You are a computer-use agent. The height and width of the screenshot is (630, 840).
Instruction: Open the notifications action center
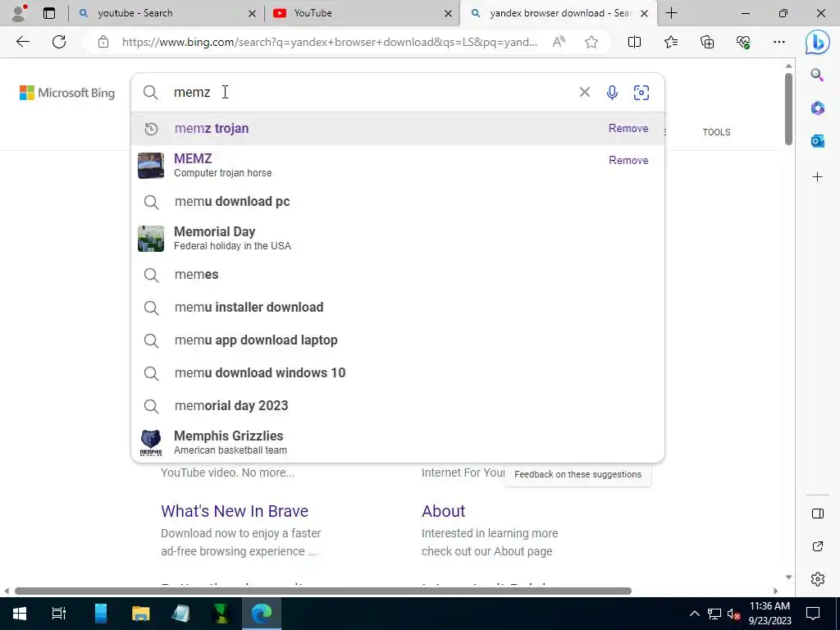point(813,614)
